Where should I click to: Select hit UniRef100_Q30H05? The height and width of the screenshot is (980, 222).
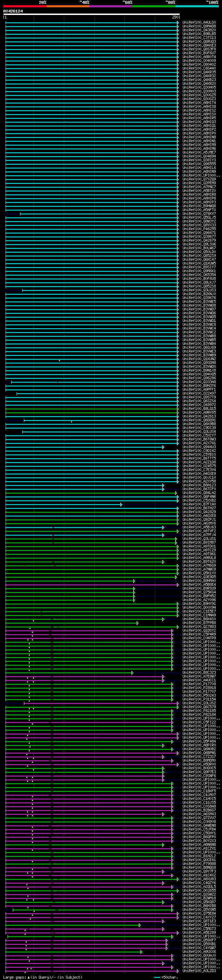[199, 88]
